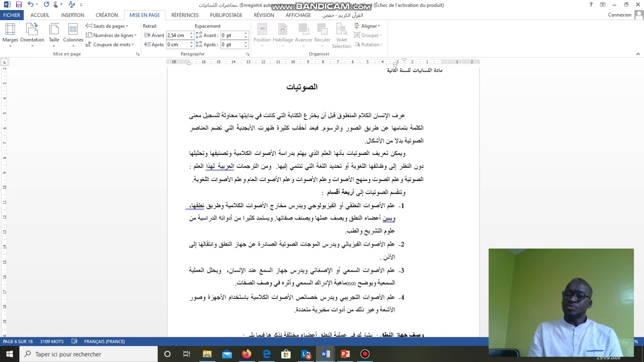Switch to the RÉFÉRENCES tab

coord(185,15)
